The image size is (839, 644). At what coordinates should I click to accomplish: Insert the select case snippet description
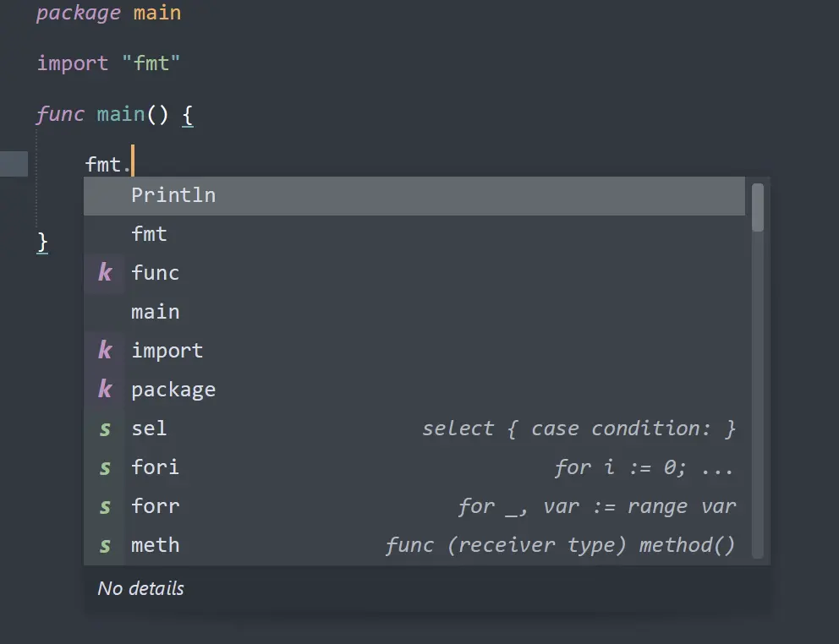tap(579, 428)
